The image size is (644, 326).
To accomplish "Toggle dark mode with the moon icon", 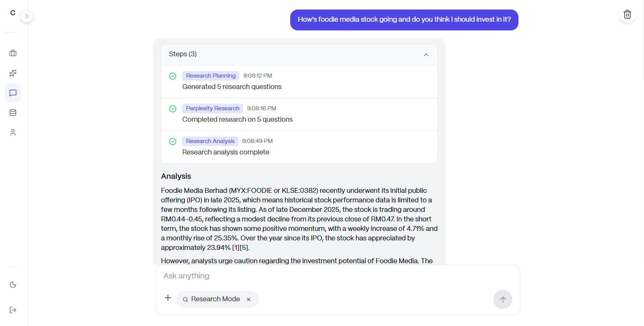I will pos(13,284).
